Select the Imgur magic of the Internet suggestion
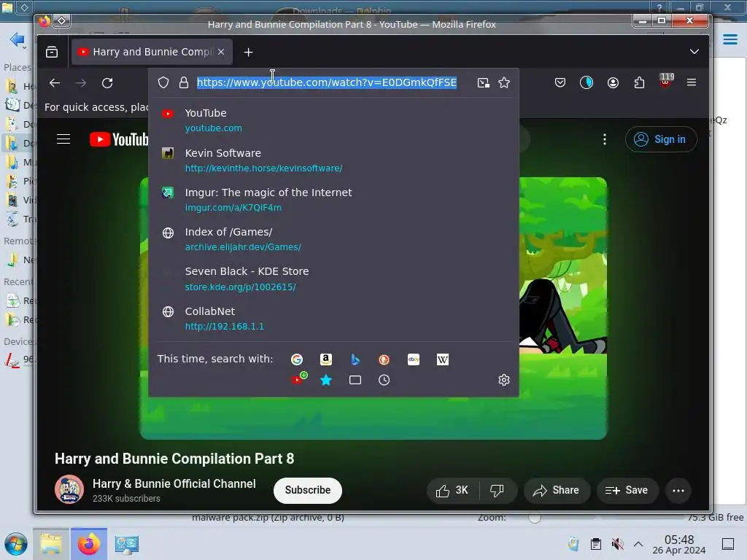Screen dimensions: 747x560 coord(333,200)
